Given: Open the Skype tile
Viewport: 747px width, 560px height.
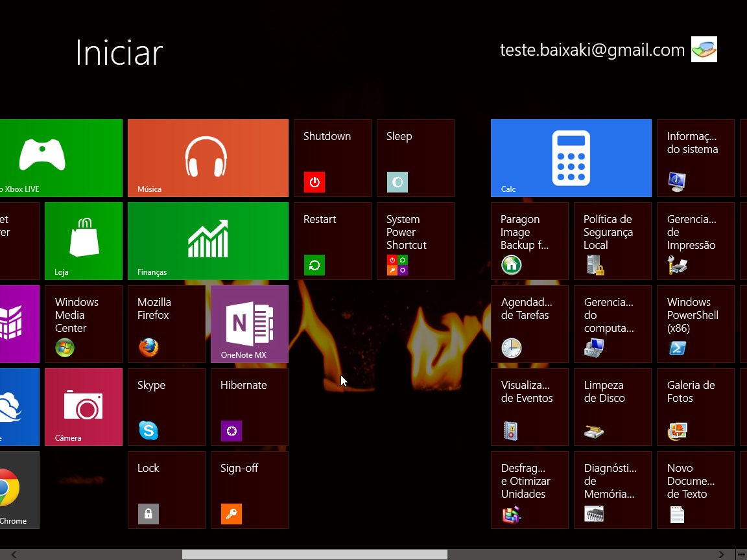Looking at the screenshot, I should [x=166, y=407].
